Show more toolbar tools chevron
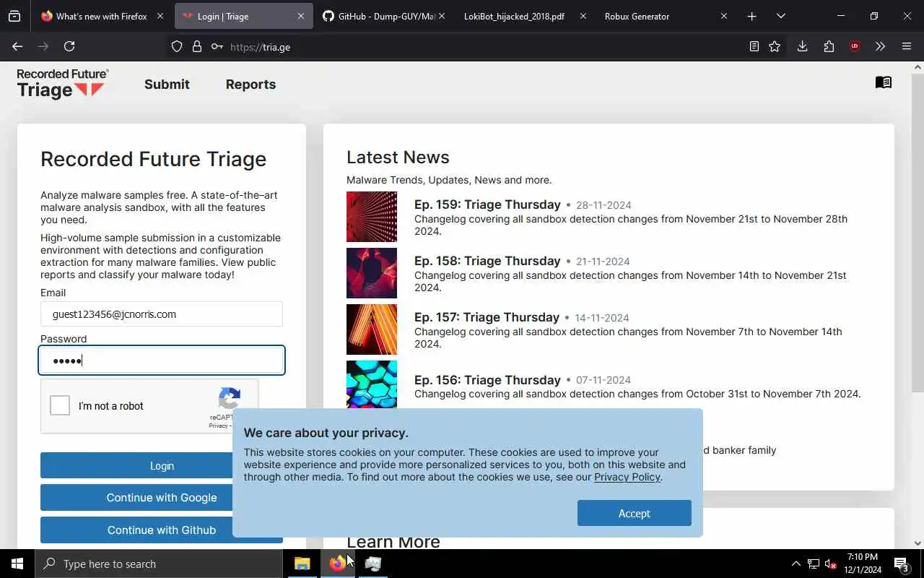Viewport: 924px width, 578px height. [x=880, y=46]
